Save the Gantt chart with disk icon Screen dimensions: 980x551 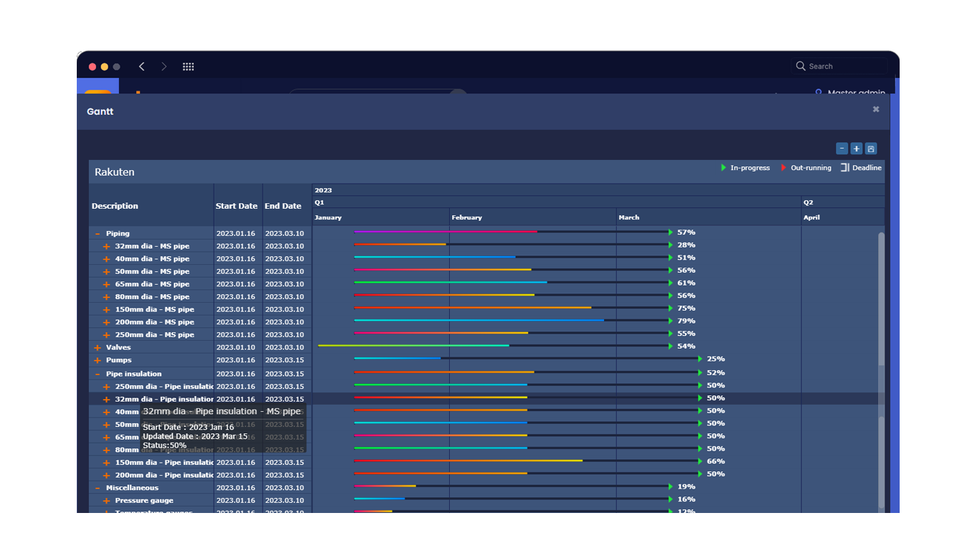tap(871, 149)
